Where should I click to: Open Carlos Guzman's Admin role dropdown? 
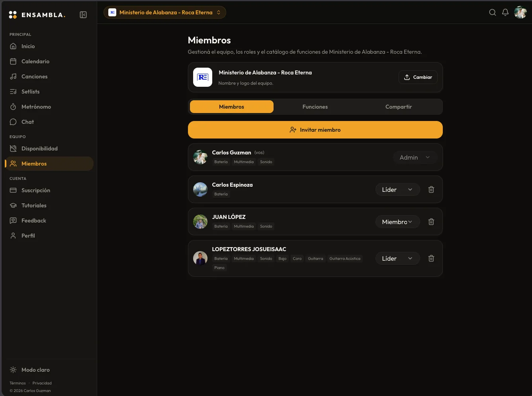pos(415,157)
